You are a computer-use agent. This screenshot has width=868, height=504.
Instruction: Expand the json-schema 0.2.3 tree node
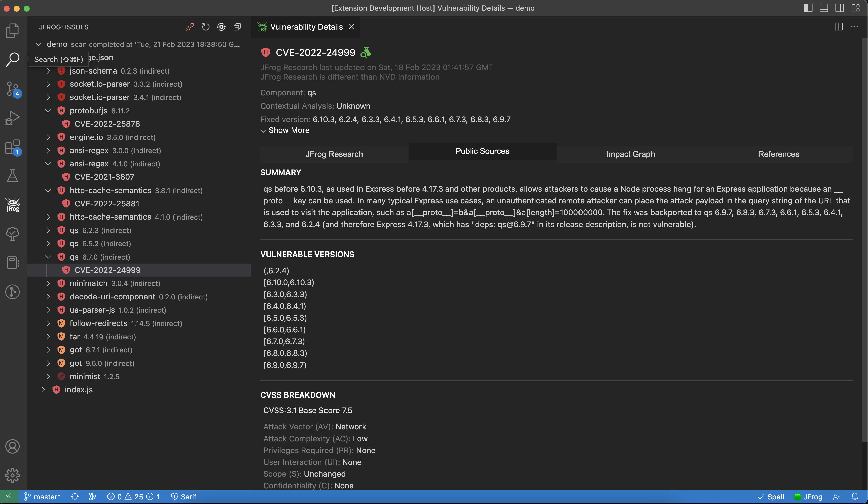pyautogui.click(x=48, y=71)
